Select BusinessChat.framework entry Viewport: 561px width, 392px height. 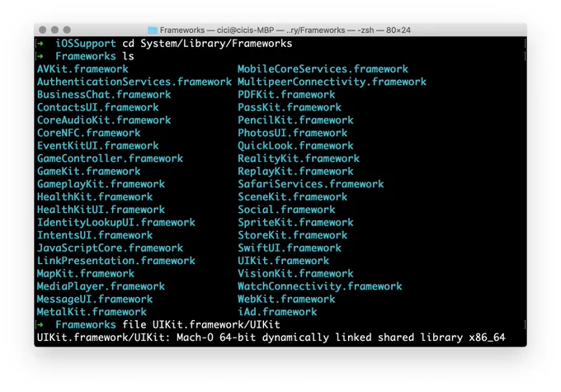(x=104, y=95)
